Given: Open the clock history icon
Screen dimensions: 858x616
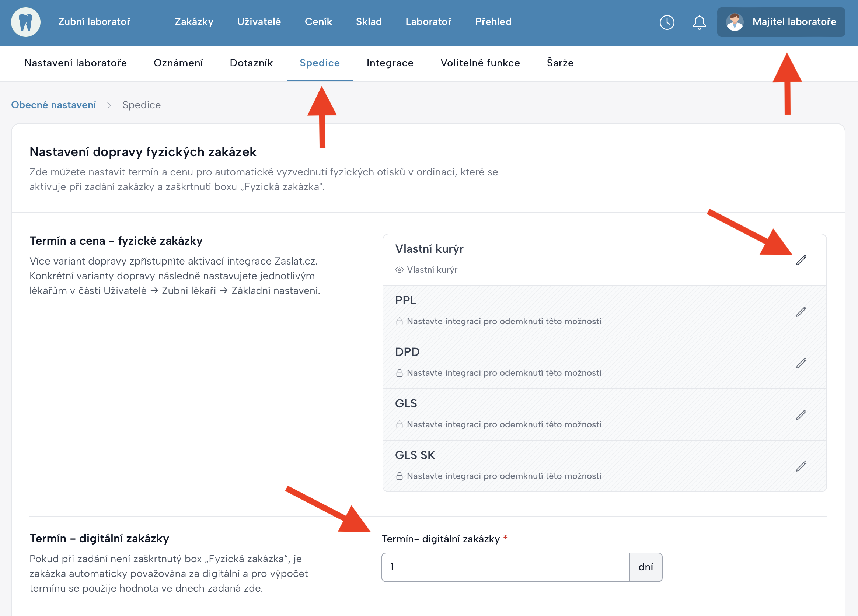Looking at the screenshot, I should click(667, 22).
